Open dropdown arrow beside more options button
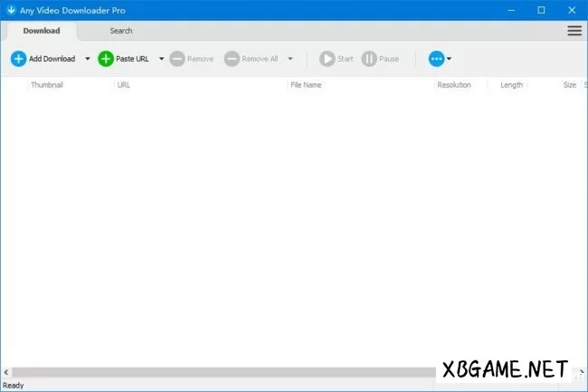588x392 pixels. tap(450, 59)
